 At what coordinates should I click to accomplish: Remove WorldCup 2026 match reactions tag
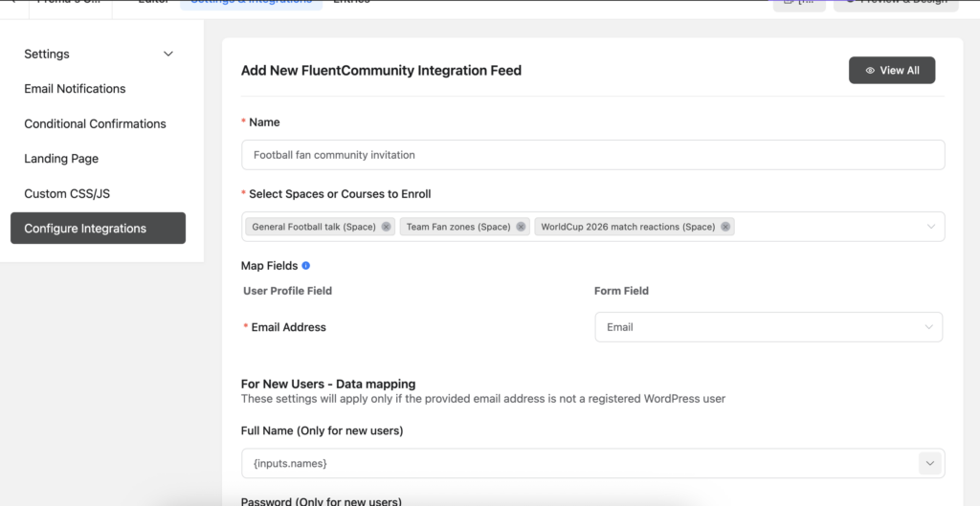(x=725, y=227)
